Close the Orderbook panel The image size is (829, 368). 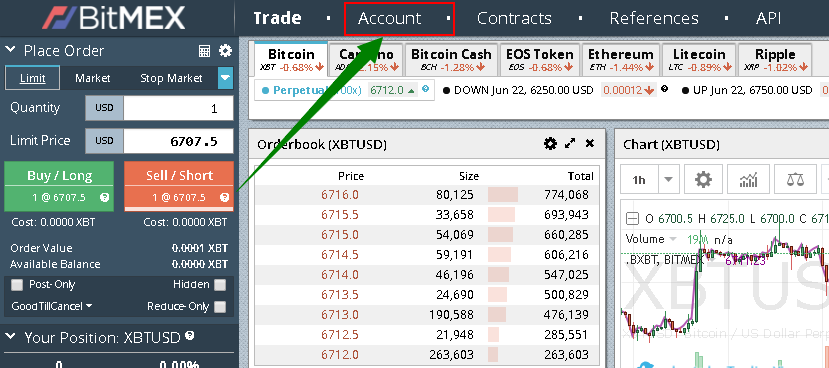590,143
